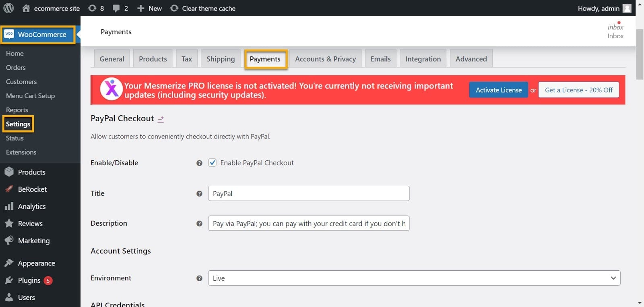
Task: Click the home icon for ecommerce site
Action: point(26,8)
